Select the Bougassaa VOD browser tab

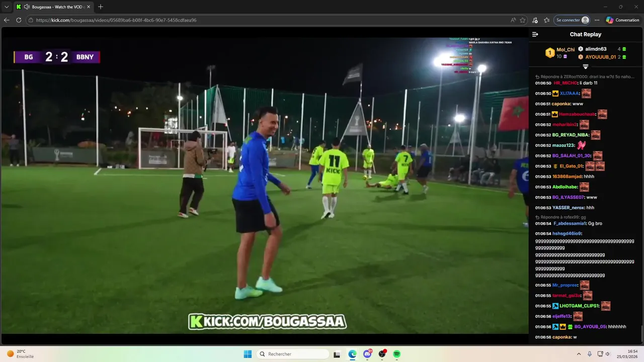point(53,7)
